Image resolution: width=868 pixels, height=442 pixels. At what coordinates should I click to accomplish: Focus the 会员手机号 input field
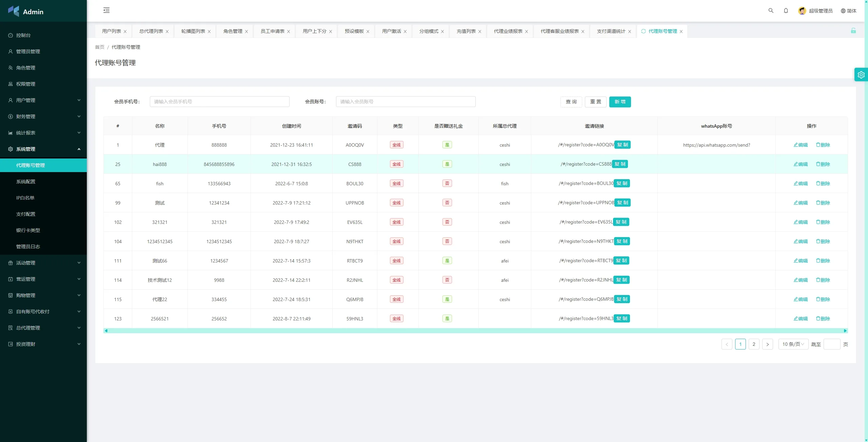point(219,102)
